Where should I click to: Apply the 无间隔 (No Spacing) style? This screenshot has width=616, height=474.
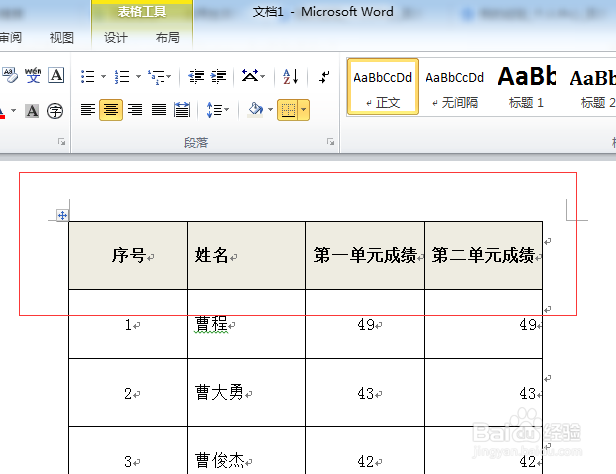click(455, 87)
